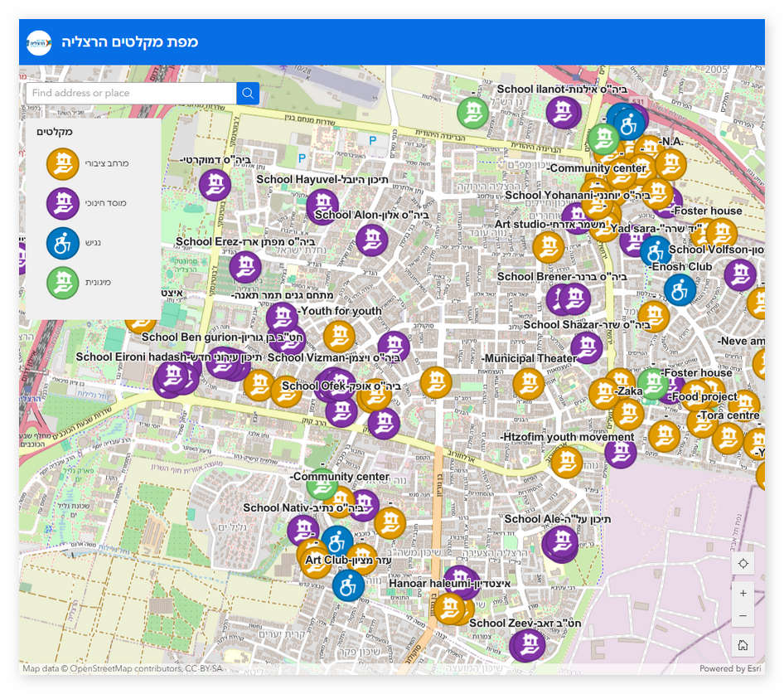Click the search magnifier button
784x694 pixels.
click(248, 93)
